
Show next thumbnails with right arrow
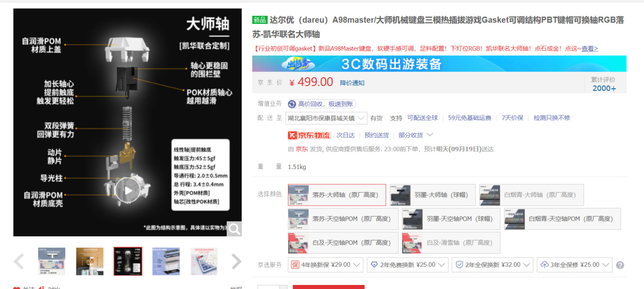point(237,261)
